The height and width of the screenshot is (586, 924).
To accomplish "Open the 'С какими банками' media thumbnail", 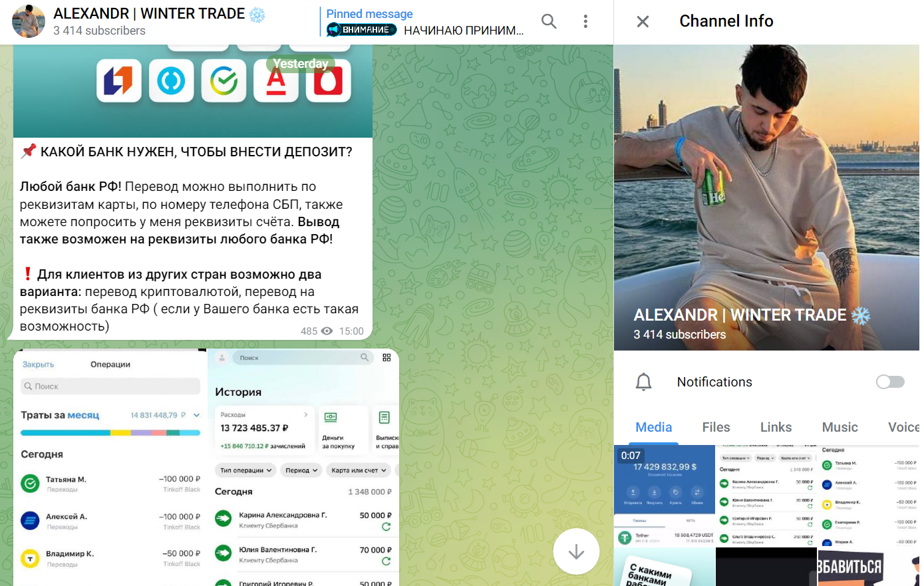I will [x=664, y=567].
